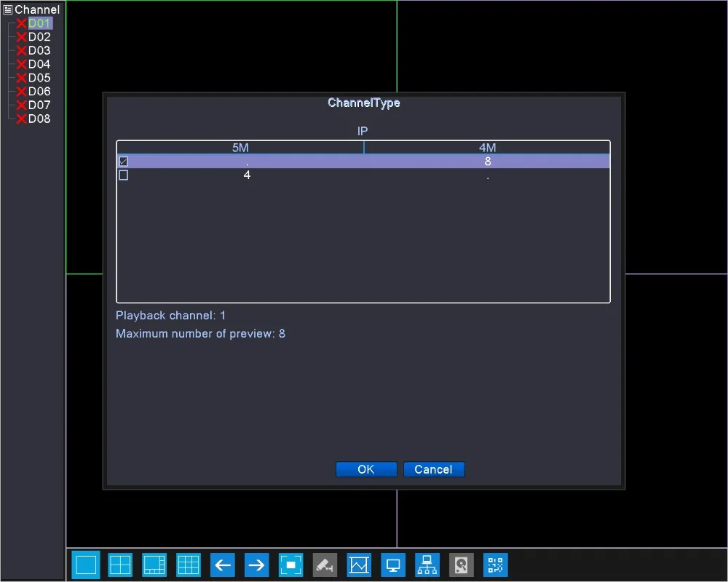This screenshot has width=728, height=582.
Task: Open the PTZ camera control icon
Action: click(x=325, y=565)
